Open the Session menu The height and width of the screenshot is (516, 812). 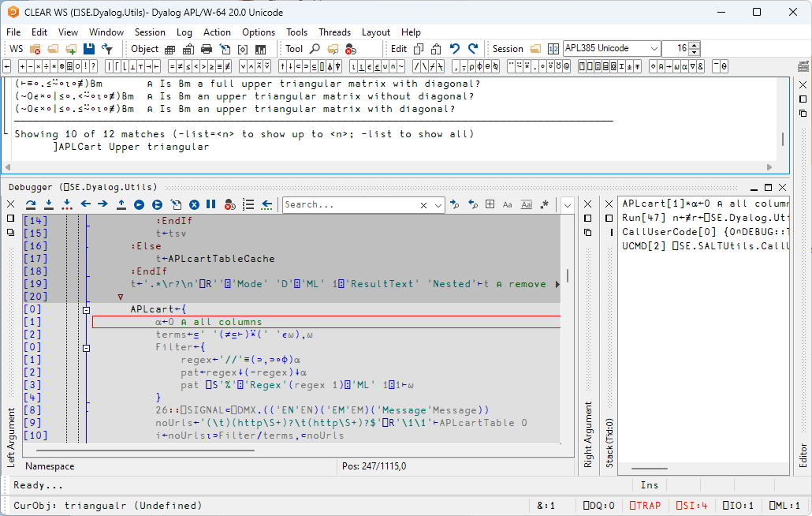(150, 32)
